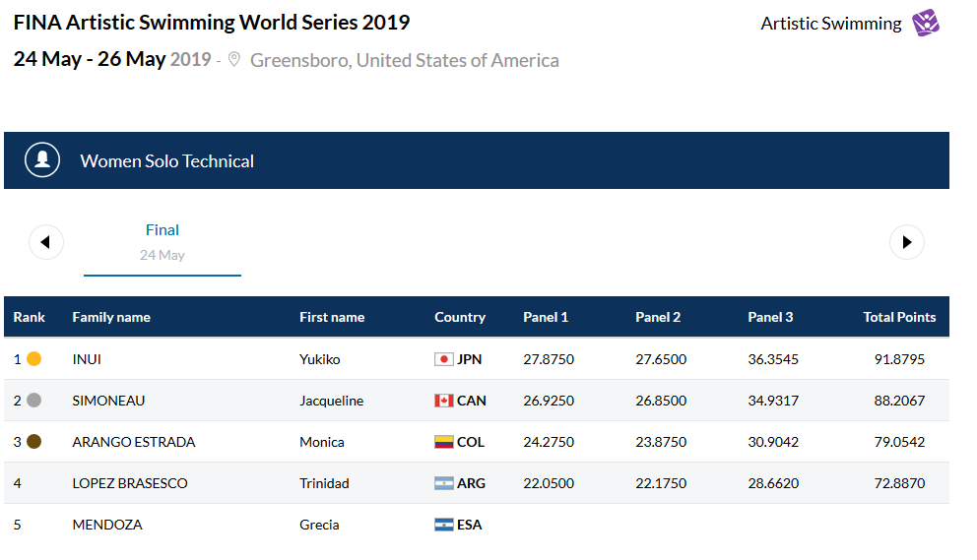This screenshot has width=977, height=560.
Task: Click the solo swimmer icon in event header
Action: (x=42, y=160)
